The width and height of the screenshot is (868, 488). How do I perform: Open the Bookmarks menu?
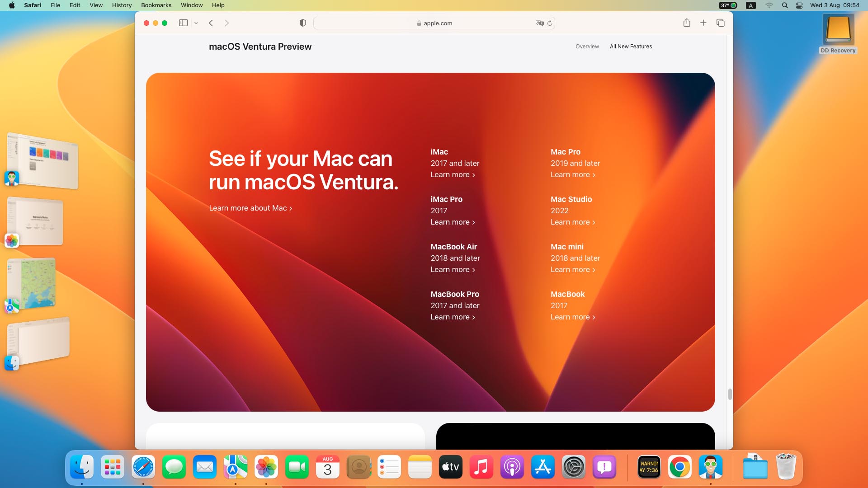156,5
